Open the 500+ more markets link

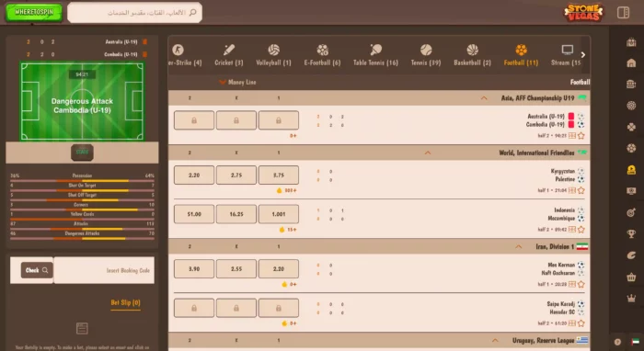[x=291, y=191]
